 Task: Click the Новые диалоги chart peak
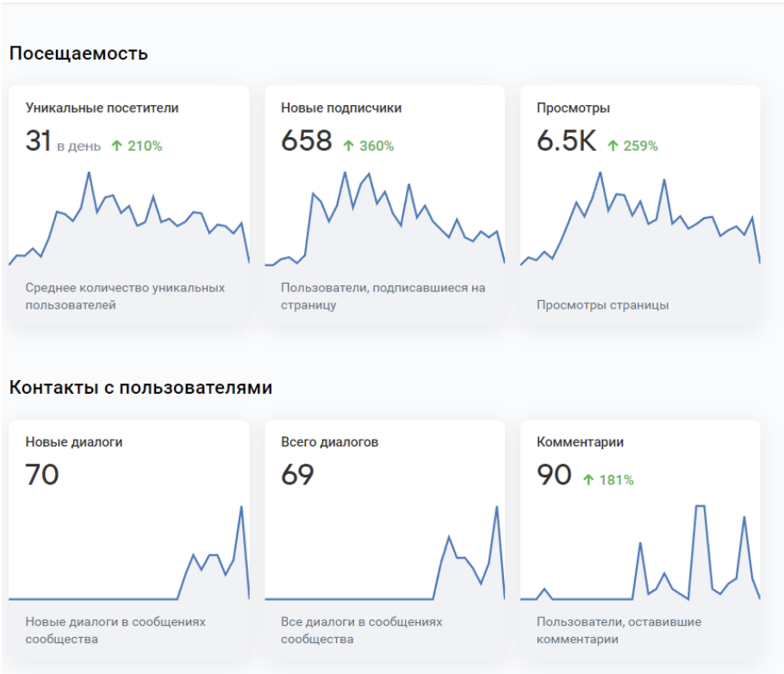(x=241, y=508)
